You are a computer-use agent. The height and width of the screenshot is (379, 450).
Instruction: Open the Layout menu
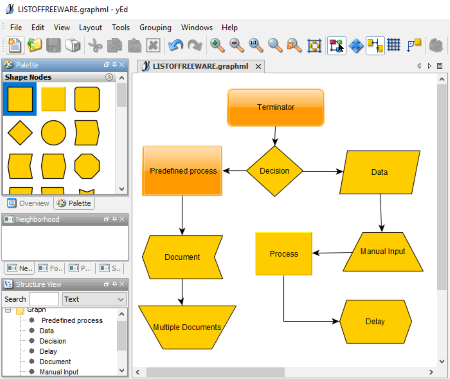[90, 27]
